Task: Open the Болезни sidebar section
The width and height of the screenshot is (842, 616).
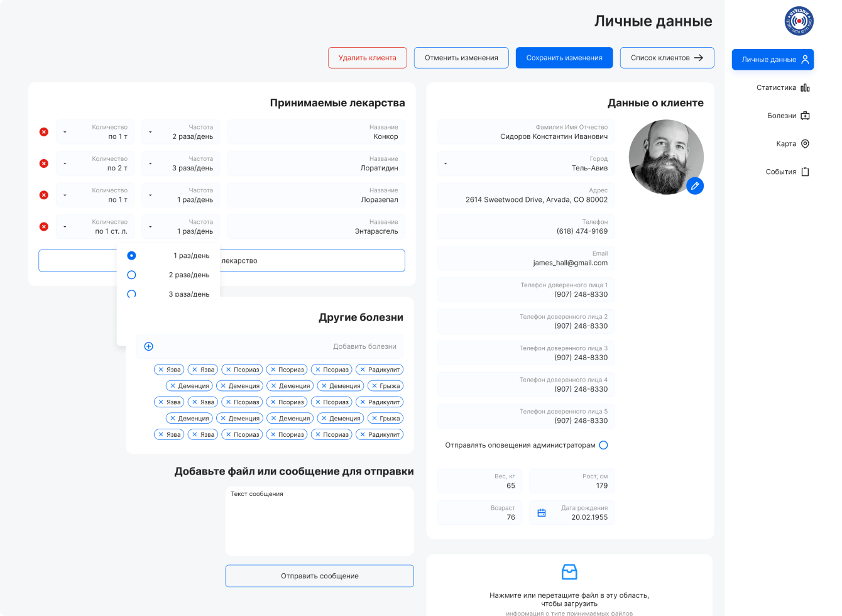Action: coord(789,116)
